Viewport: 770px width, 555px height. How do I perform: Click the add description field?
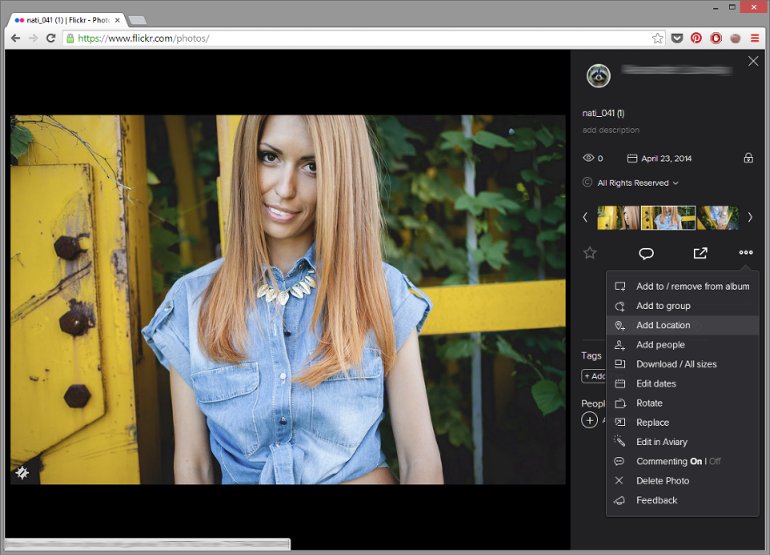(611, 130)
